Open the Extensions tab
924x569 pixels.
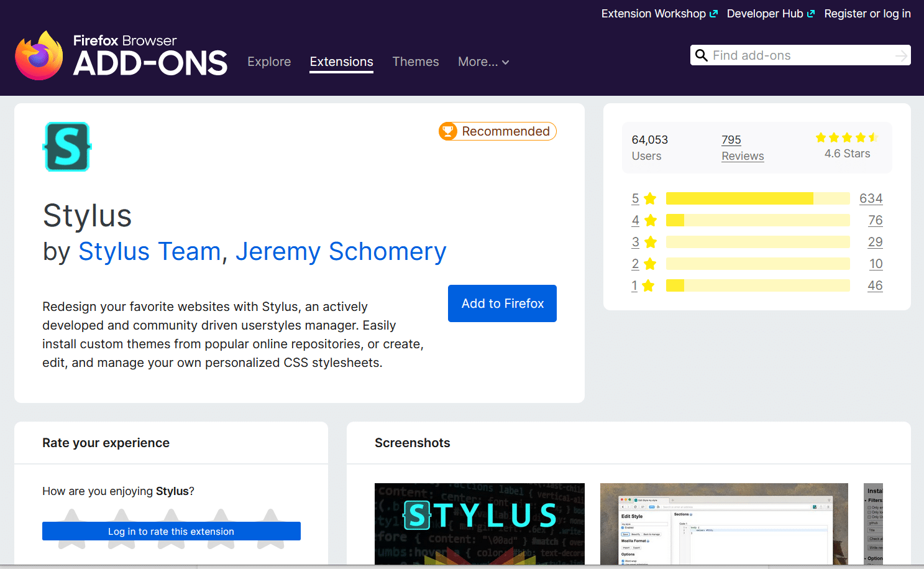341,62
